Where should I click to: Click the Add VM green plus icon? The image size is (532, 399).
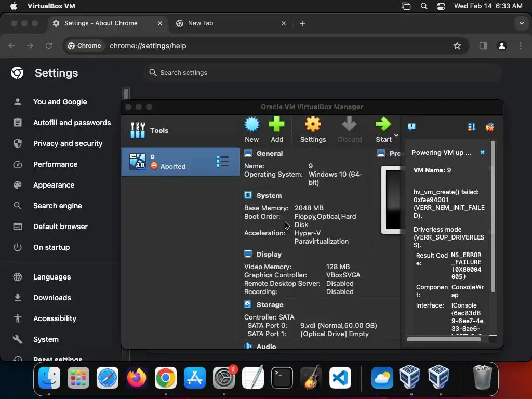(276, 124)
